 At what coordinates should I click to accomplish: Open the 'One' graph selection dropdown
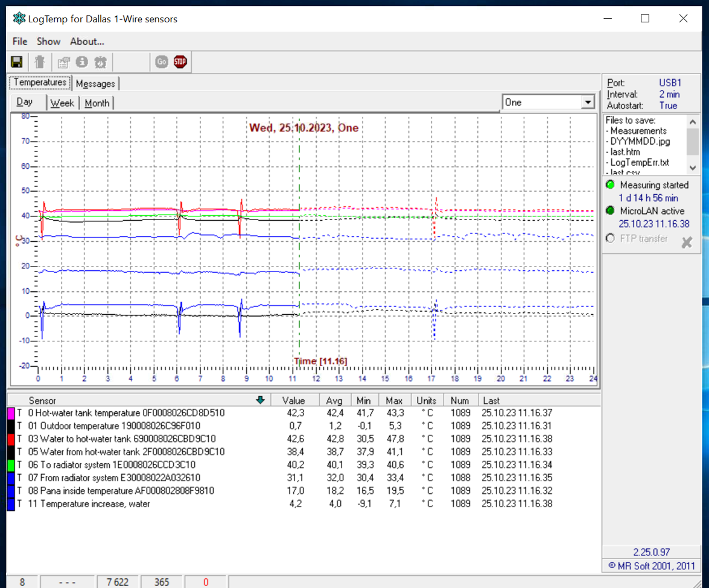click(588, 103)
